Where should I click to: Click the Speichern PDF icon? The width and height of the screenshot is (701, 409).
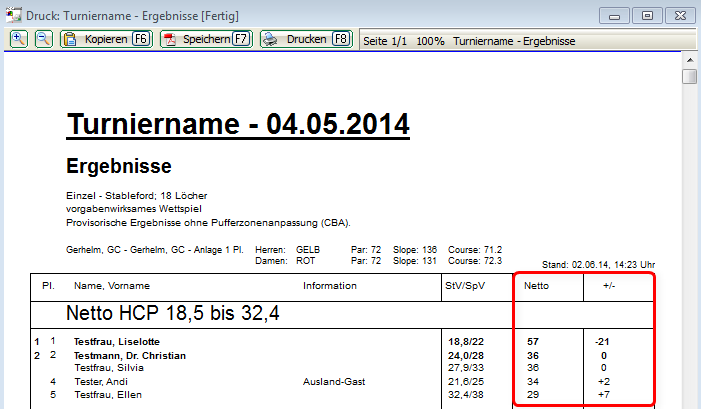(x=170, y=39)
